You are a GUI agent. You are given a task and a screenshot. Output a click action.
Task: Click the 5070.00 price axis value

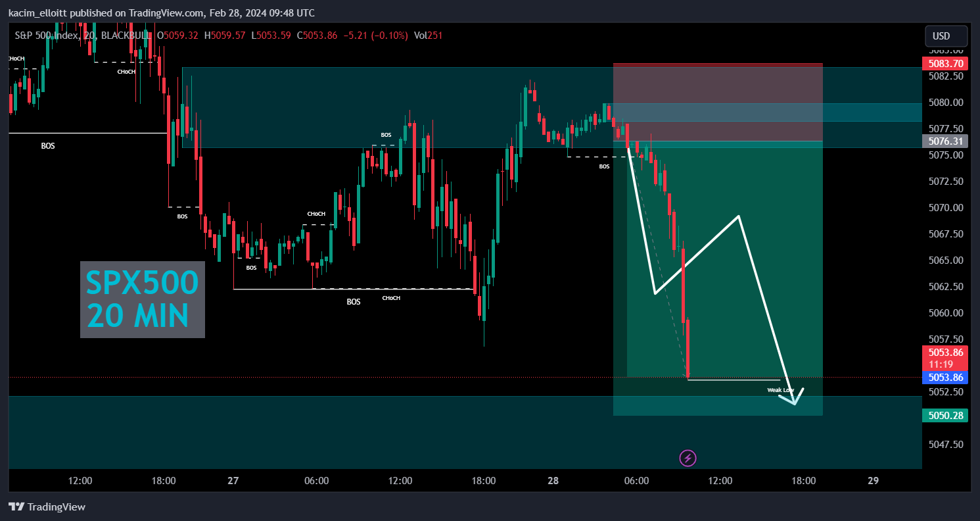pyautogui.click(x=947, y=208)
